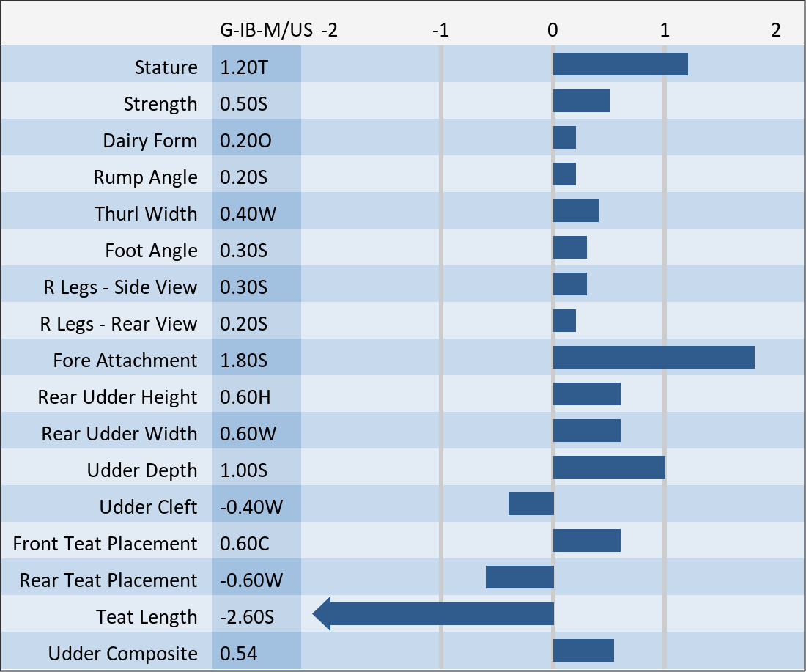Click the Rear Udder Height value 0.60H
The image size is (806, 672).
coord(245,397)
